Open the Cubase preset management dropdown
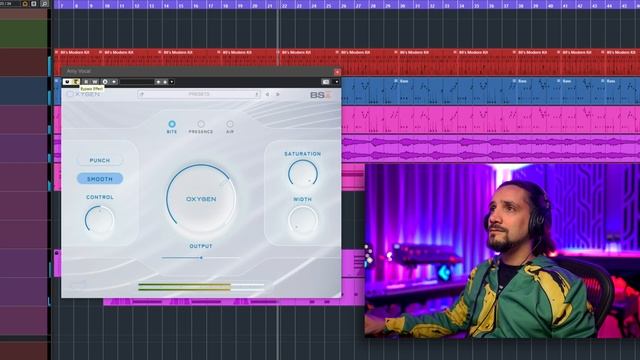640x360 pixels. [x=172, y=82]
